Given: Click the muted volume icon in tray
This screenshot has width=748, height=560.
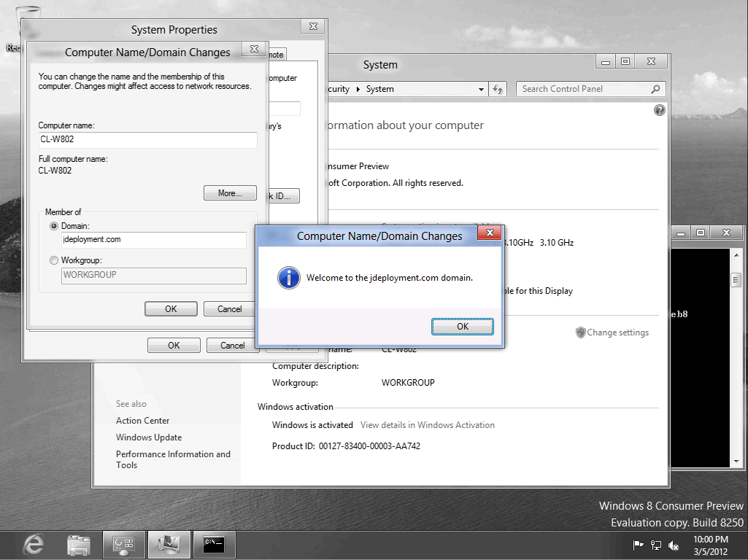Looking at the screenshot, I should (x=674, y=545).
